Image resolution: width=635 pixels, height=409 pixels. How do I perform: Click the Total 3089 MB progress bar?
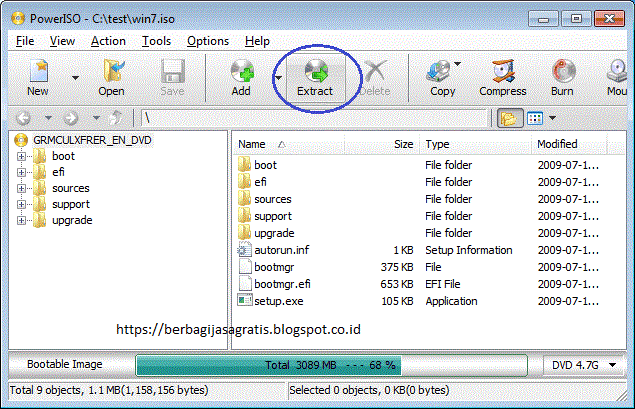331,365
